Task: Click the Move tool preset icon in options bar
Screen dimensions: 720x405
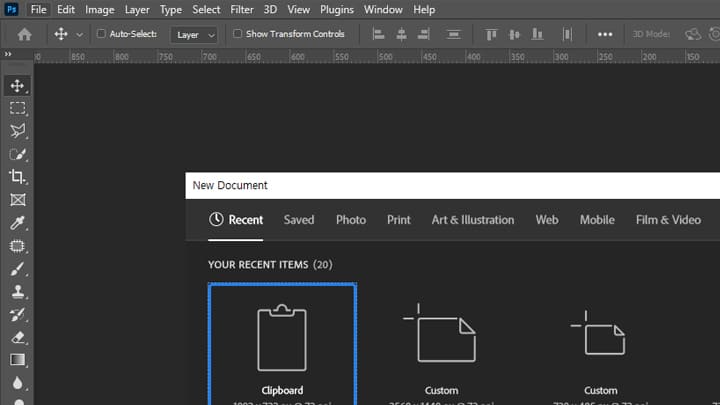Action: tap(61, 34)
